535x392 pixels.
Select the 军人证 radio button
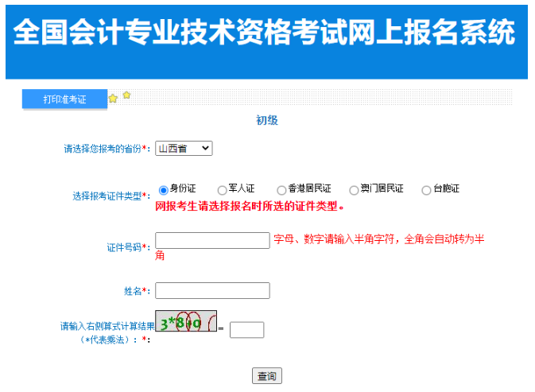[x=222, y=190]
